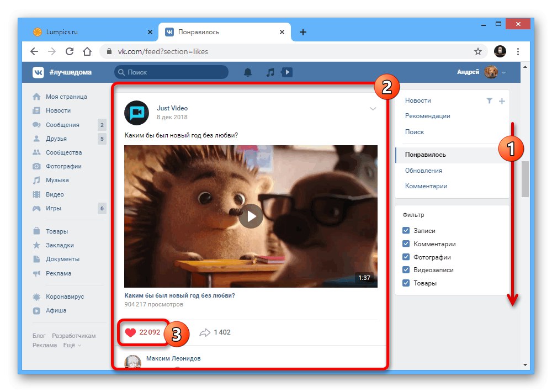Image resolution: width=552 pixels, height=392 pixels.
Task: Open the news filter funnel icon
Action: 489,100
